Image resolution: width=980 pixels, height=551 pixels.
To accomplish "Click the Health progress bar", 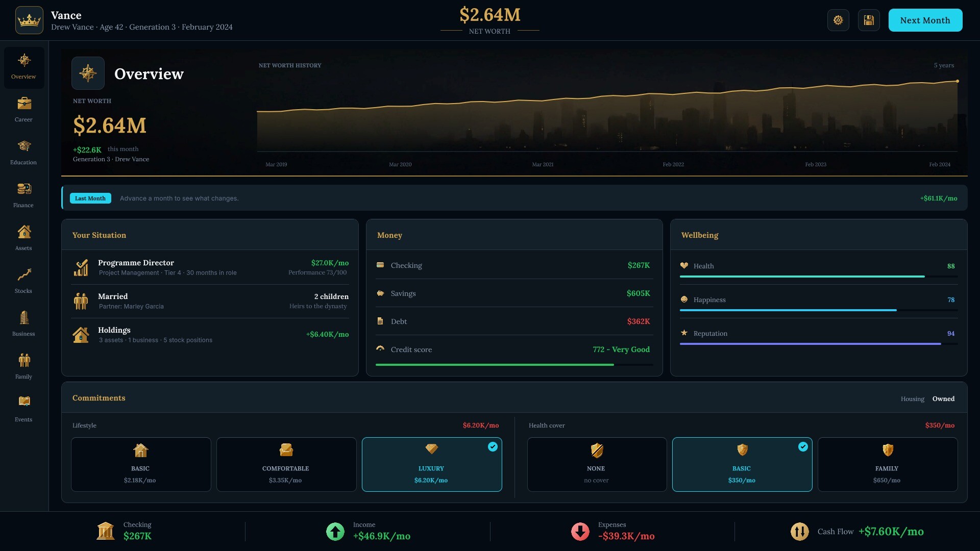I will click(819, 277).
